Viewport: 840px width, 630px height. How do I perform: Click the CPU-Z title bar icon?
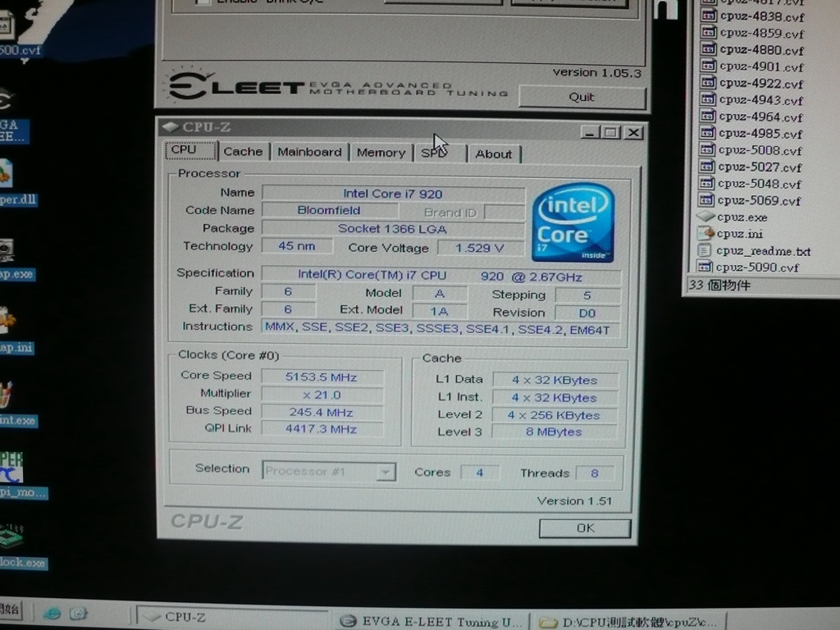tap(171, 126)
